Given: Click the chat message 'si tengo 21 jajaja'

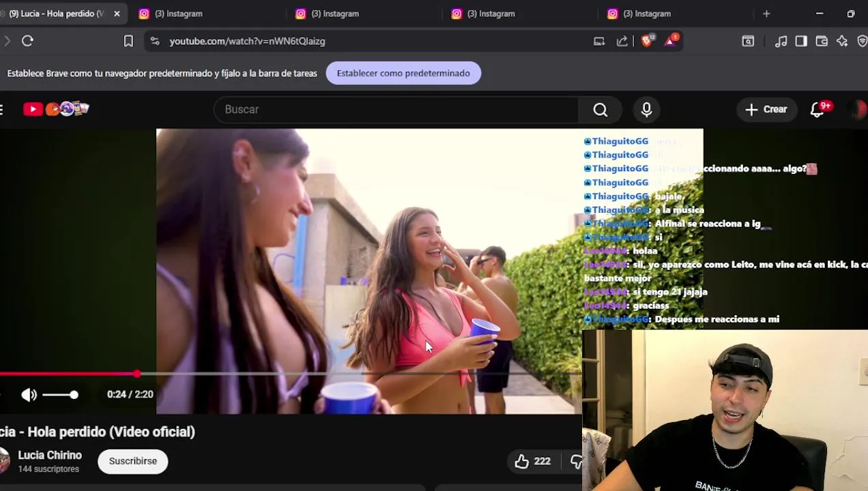Looking at the screenshot, I should tap(670, 292).
